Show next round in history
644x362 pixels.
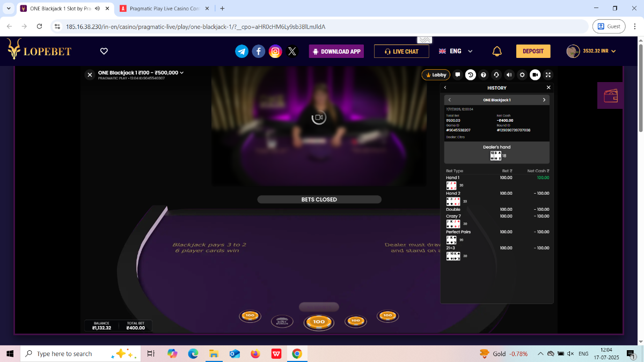pyautogui.click(x=544, y=100)
